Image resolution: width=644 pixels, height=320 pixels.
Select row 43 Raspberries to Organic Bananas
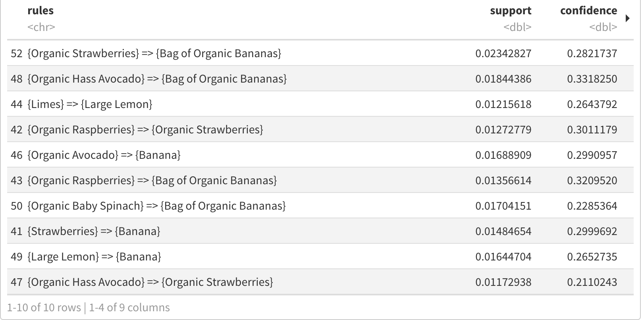tap(320, 180)
